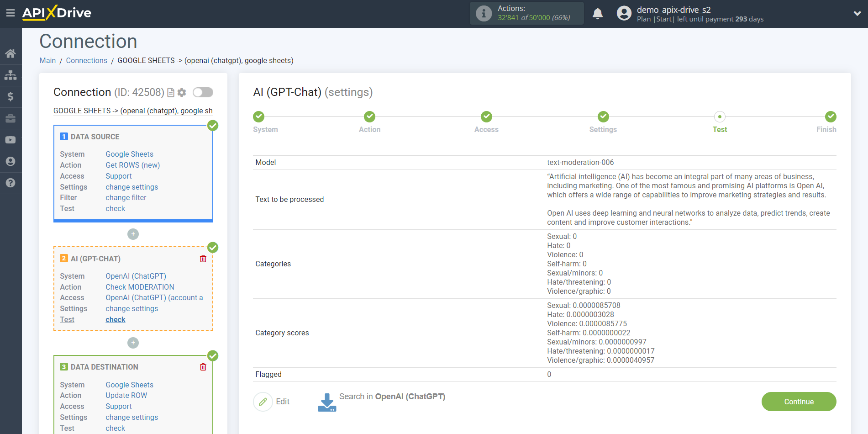Click the Continue button
This screenshot has height=434, width=868.
pyautogui.click(x=799, y=402)
